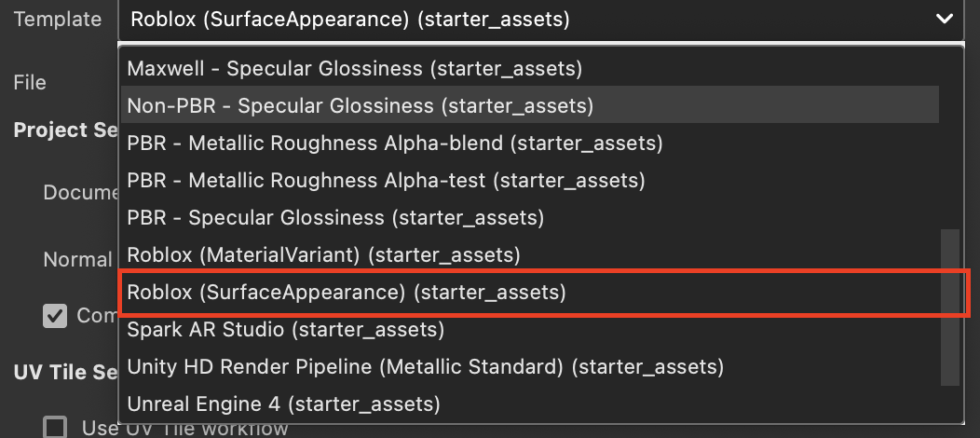Image resolution: width=980 pixels, height=438 pixels.
Task: Select Unreal Engine 4 template
Action: coord(283,404)
